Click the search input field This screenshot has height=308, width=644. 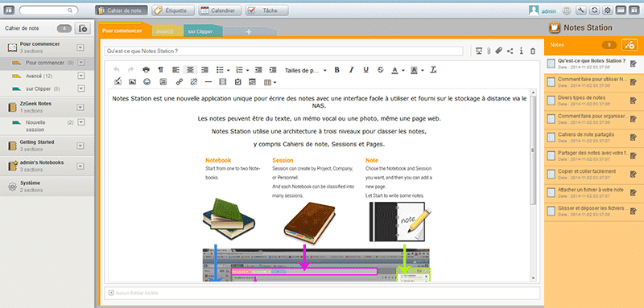[x=48, y=10]
